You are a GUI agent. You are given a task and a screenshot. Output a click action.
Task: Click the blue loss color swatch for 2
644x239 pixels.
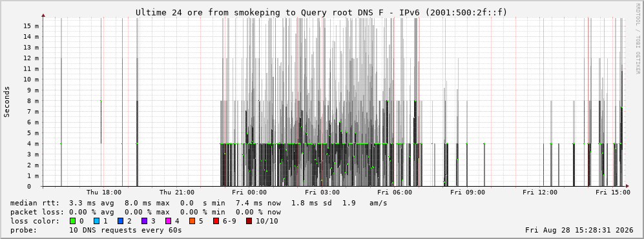tap(120, 221)
